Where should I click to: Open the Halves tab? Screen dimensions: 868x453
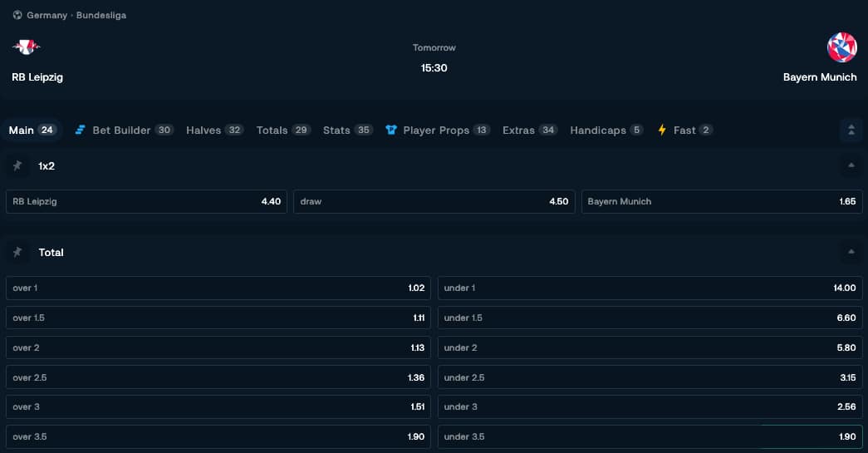click(215, 130)
